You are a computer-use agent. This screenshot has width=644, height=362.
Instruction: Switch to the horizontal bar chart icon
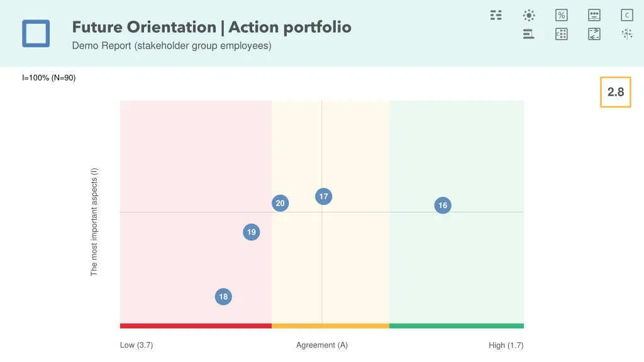529,34
